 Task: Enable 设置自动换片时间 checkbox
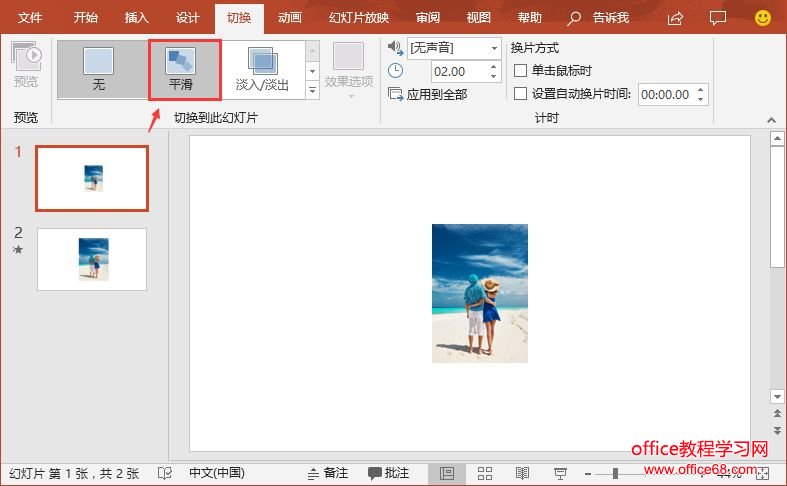520,94
